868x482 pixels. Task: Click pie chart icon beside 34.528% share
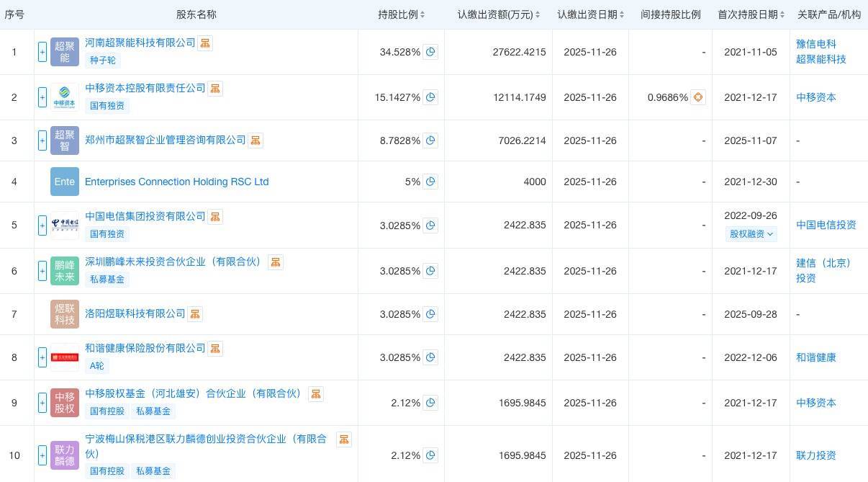(x=430, y=52)
